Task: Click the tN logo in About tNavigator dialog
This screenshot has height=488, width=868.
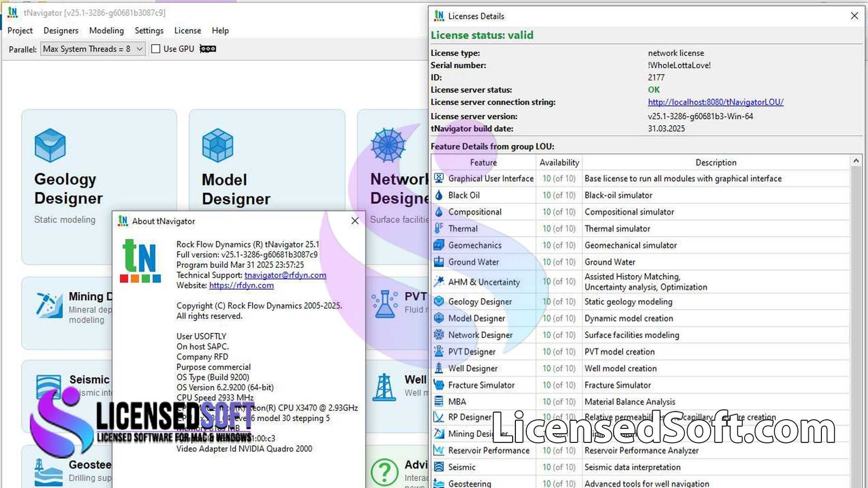Action: (x=141, y=261)
